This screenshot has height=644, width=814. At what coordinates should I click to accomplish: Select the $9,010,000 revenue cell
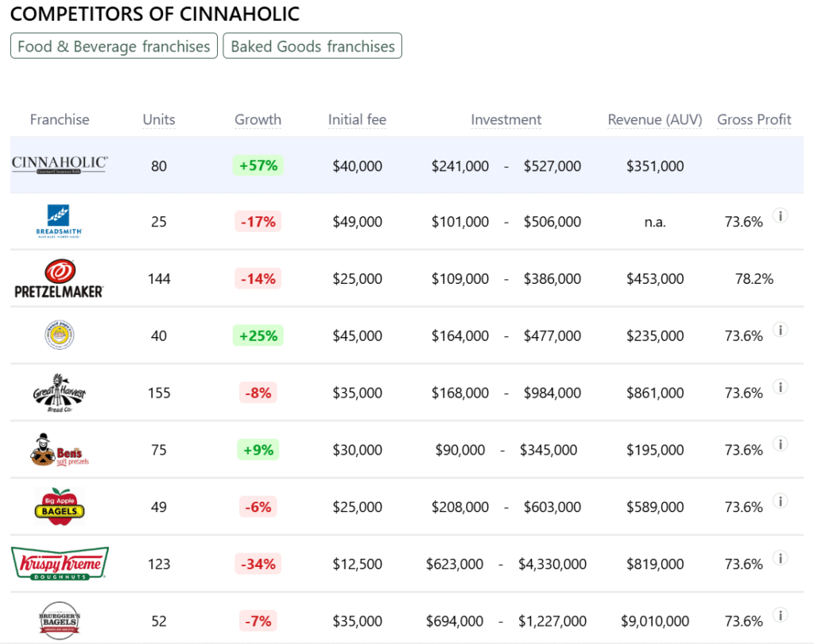(x=655, y=621)
